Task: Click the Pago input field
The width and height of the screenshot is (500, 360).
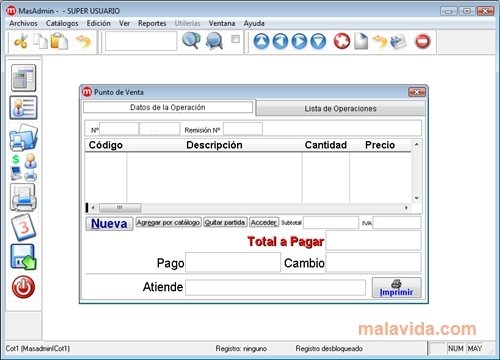Action: [233, 262]
